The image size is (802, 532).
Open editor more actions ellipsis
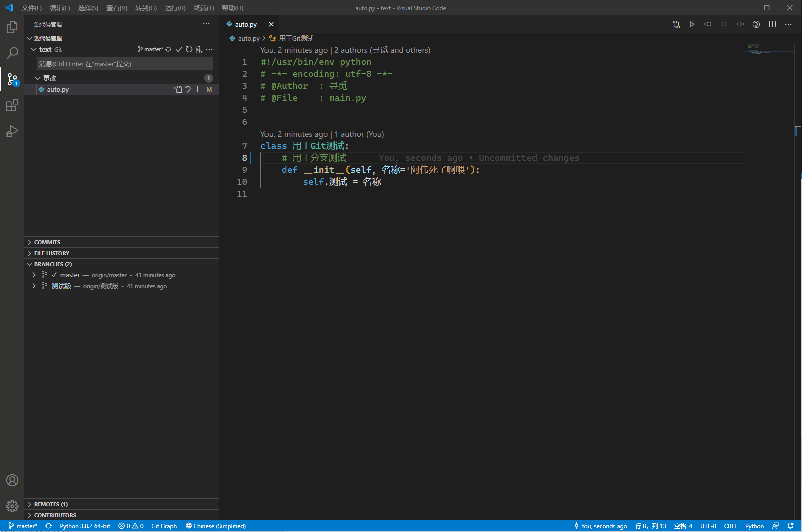pos(788,24)
